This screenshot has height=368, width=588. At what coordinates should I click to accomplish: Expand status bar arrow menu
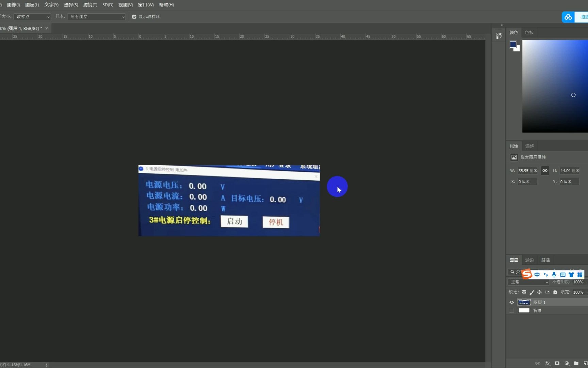click(47, 365)
